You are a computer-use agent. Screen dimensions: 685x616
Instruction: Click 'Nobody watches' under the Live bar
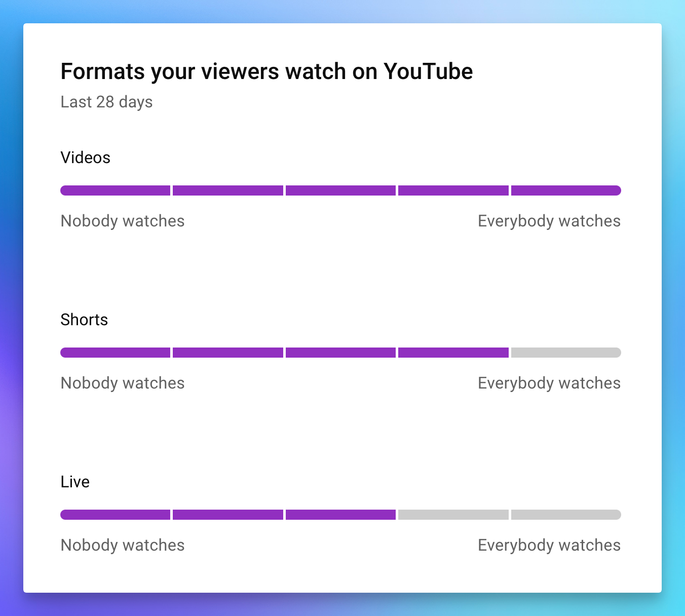pyautogui.click(x=123, y=545)
